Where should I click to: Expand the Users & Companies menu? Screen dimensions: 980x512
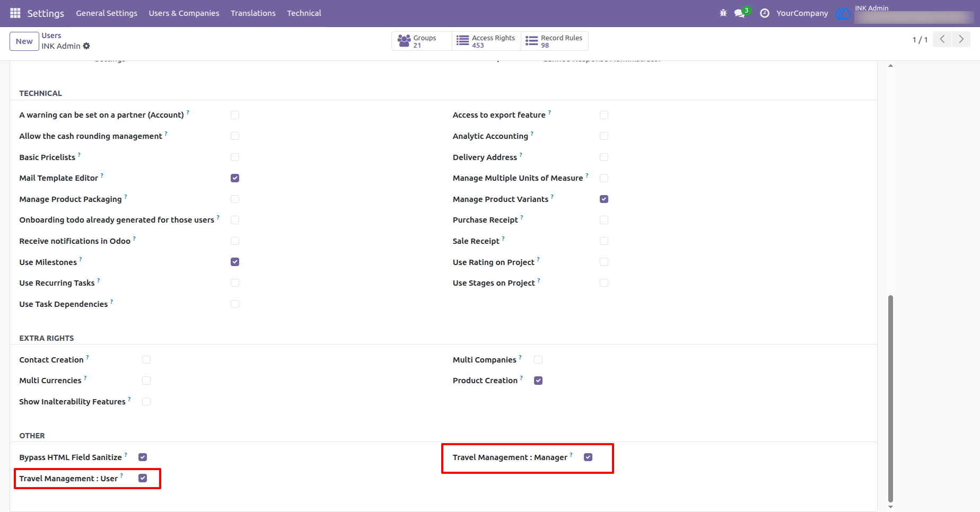click(184, 13)
